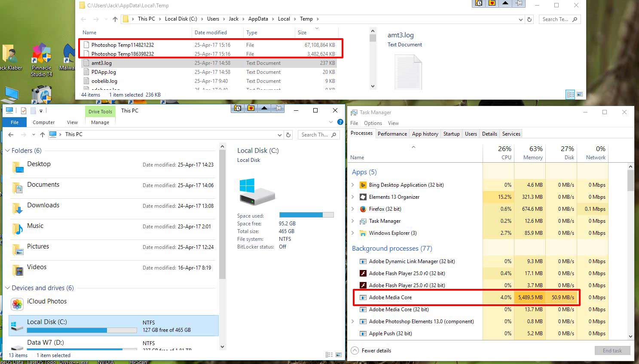The height and width of the screenshot is (364, 639).
Task: Click End task button
Action: tap(612, 351)
